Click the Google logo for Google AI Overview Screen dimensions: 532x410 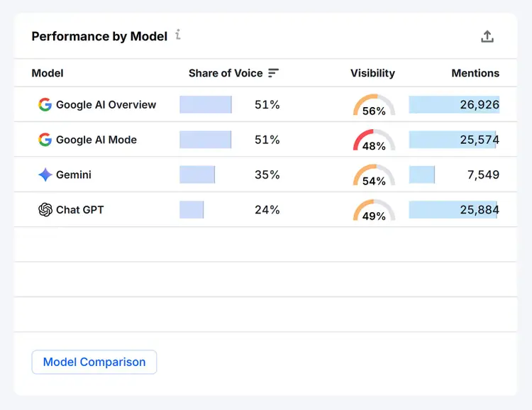point(45,104)
